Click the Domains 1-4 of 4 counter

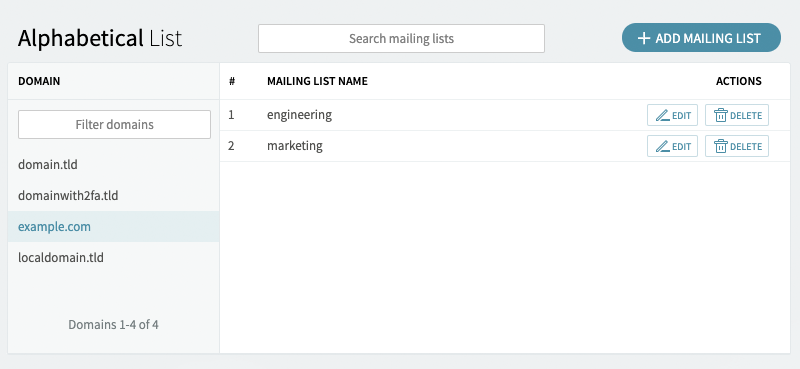tap(113, 325)
